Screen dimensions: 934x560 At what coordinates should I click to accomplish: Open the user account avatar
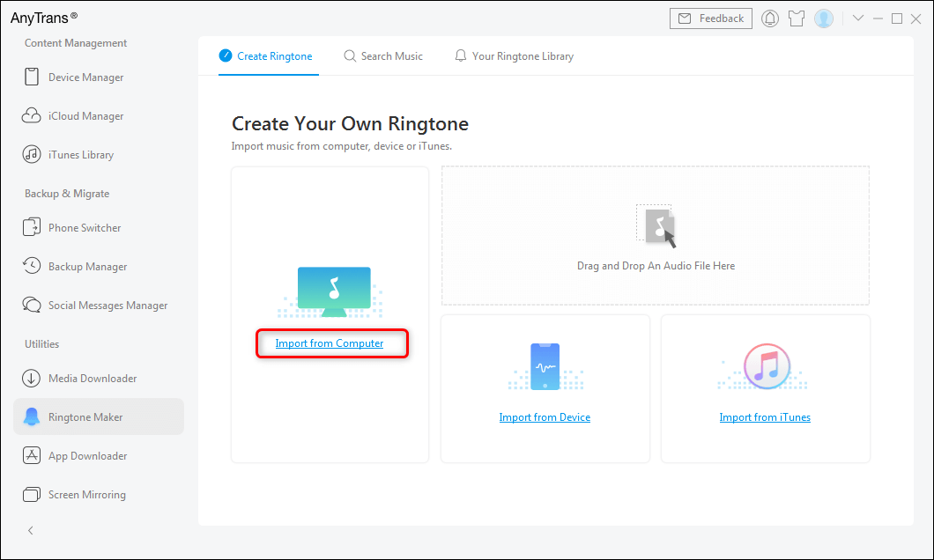point(824,18)
